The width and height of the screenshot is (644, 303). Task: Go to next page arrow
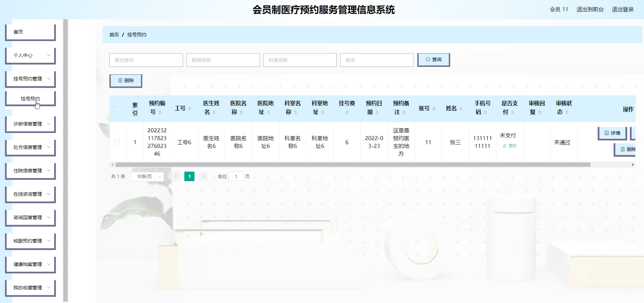pyautogui.click(x=203, y=176)
